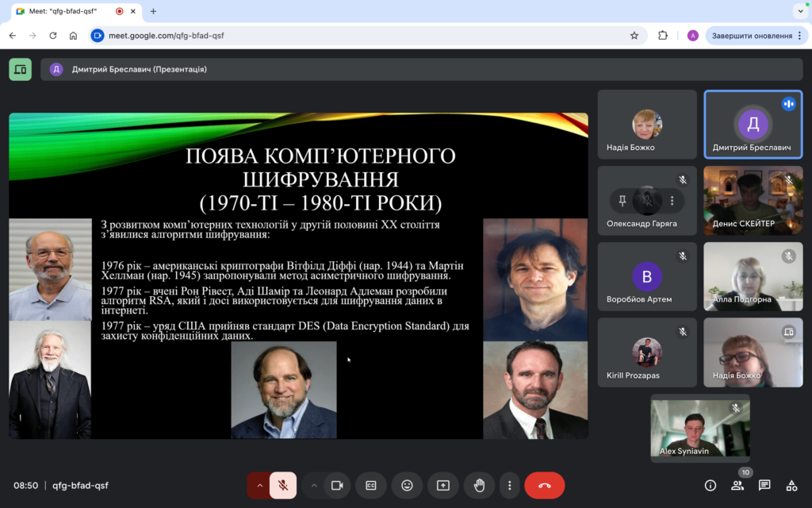Select Alex Syniavin video tile
Viewport: 812px width, 508px height.
[x=700, y=428]
